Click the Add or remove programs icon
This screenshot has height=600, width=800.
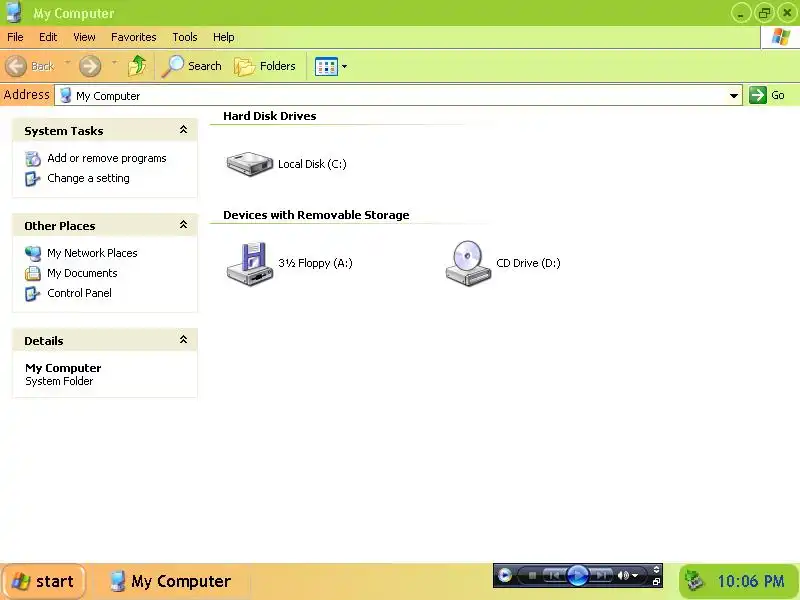pyautogui.click(x=33, y=159)
